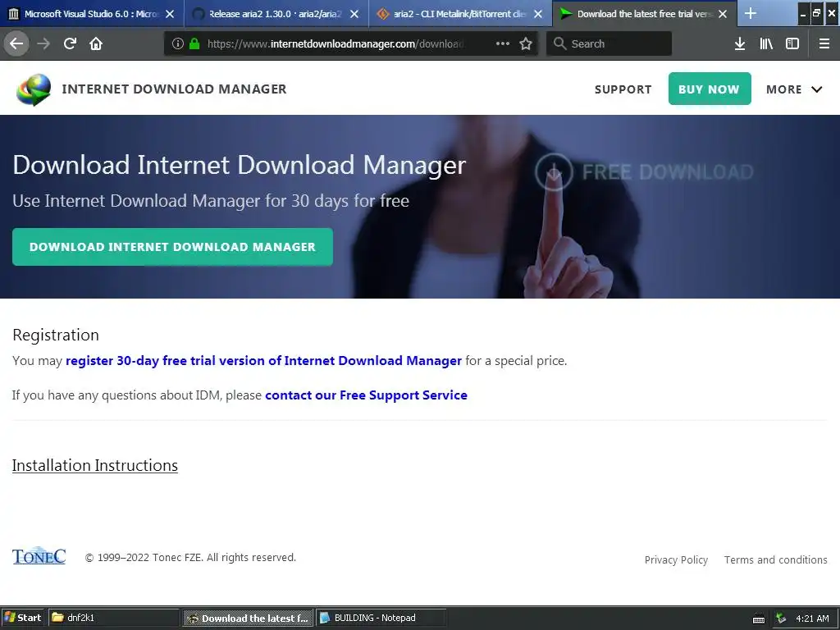Show site information icon in address bar
Screen dimensions: 840x630
pos(178,44)
